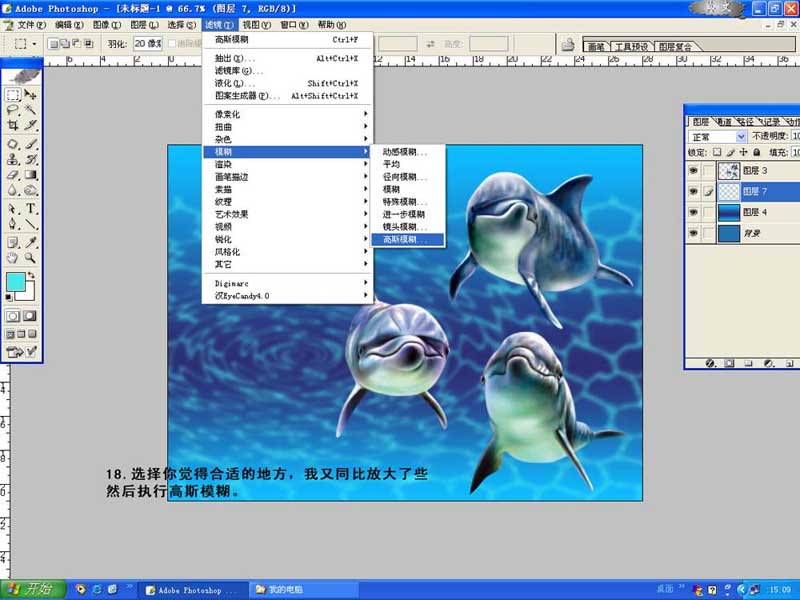Choose 径向模糊 in the blur submenu
This screenshot has height=600, width=800.
pos(407,177)
